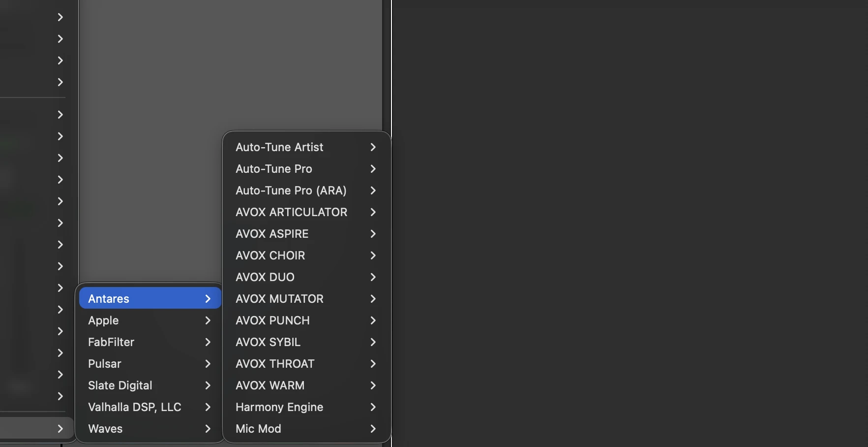The height and width of the screenshot is (447, 868).
Task: Pick AVOX CHOIR plugin
Action: coord(306,255)
